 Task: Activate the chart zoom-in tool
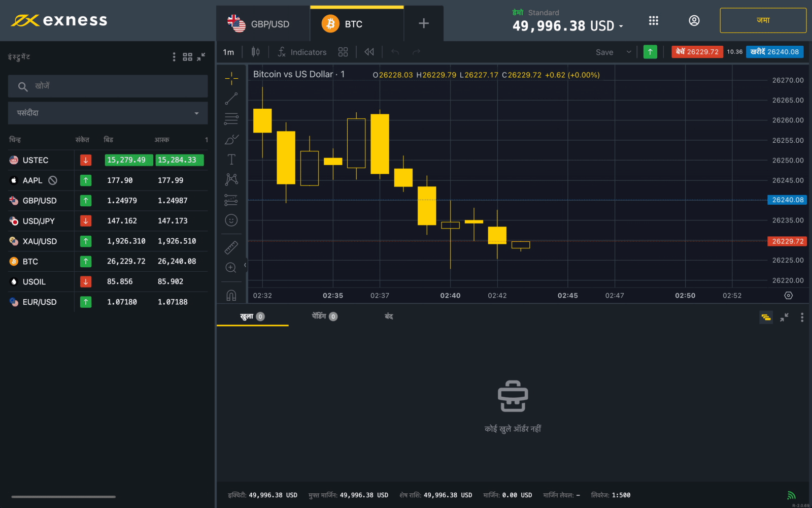point(231,268)
